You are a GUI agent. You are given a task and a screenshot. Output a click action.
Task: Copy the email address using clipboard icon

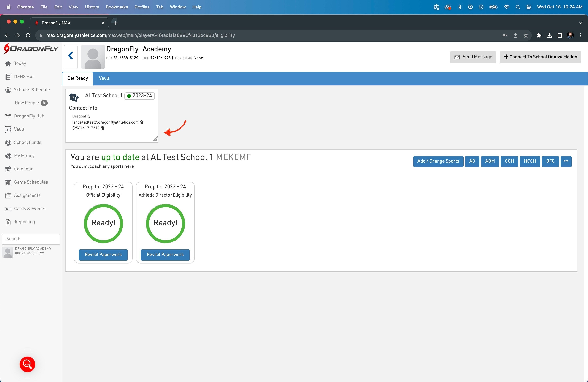tap(141, 122)
